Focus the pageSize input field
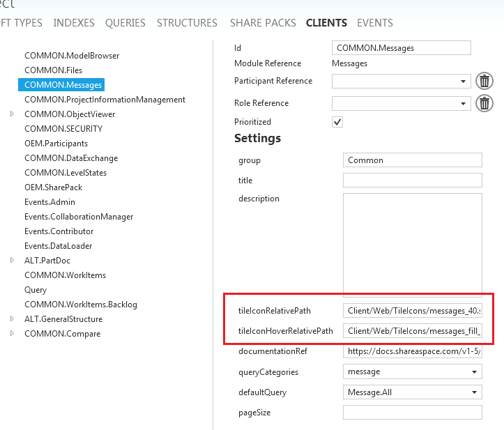Viewport: 504px width, 430px height. point(412,413)
